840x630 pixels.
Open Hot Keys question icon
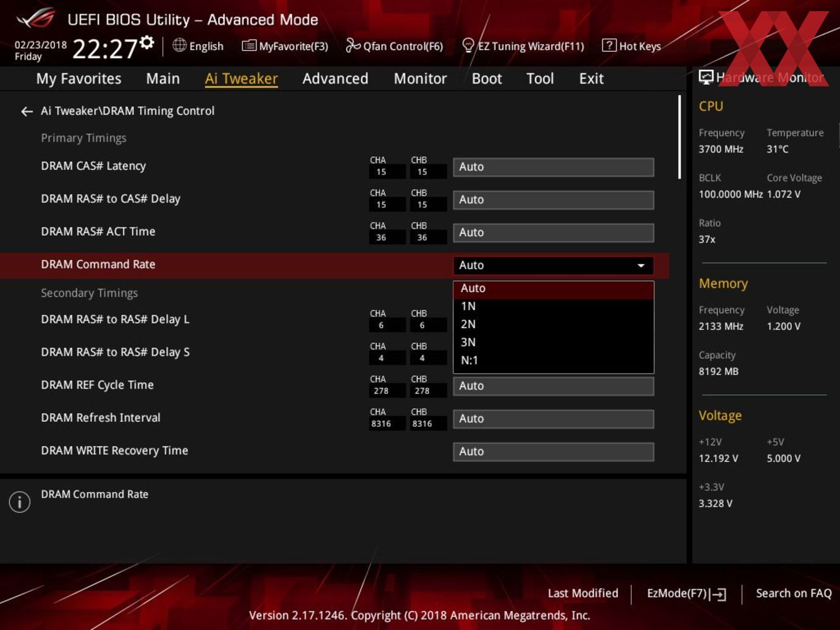pos(609,45)
